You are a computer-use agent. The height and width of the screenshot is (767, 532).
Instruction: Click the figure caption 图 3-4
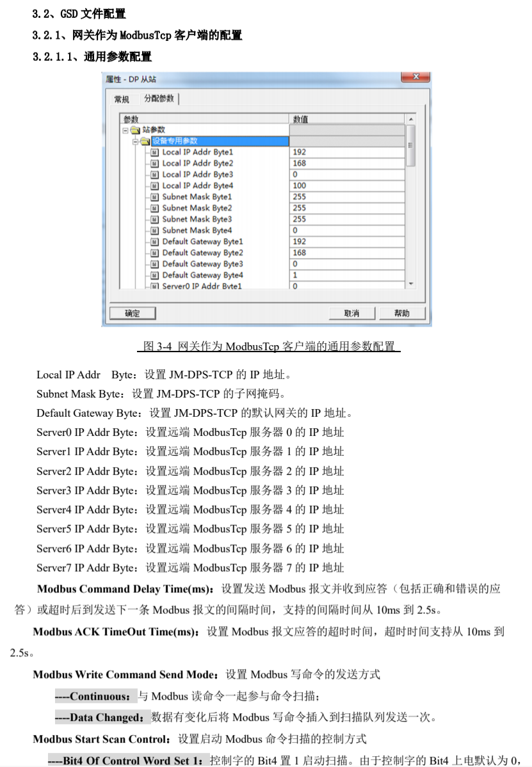[x=269, y=346]
